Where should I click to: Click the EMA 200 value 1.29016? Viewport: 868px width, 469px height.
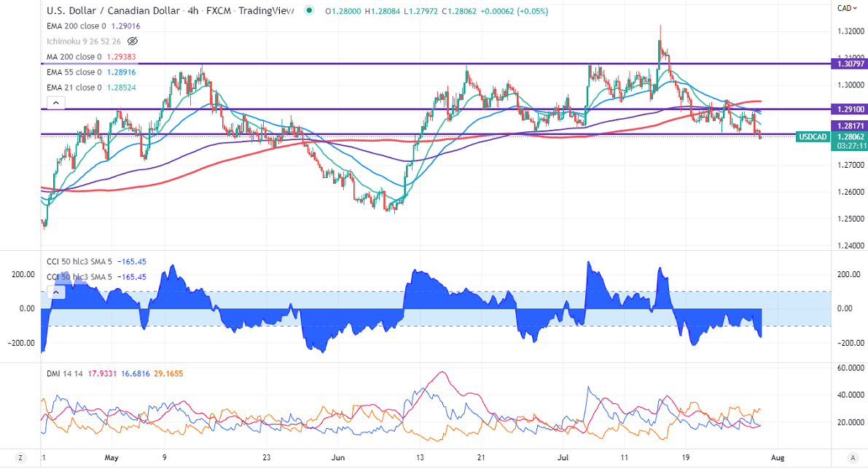[125, 26]
